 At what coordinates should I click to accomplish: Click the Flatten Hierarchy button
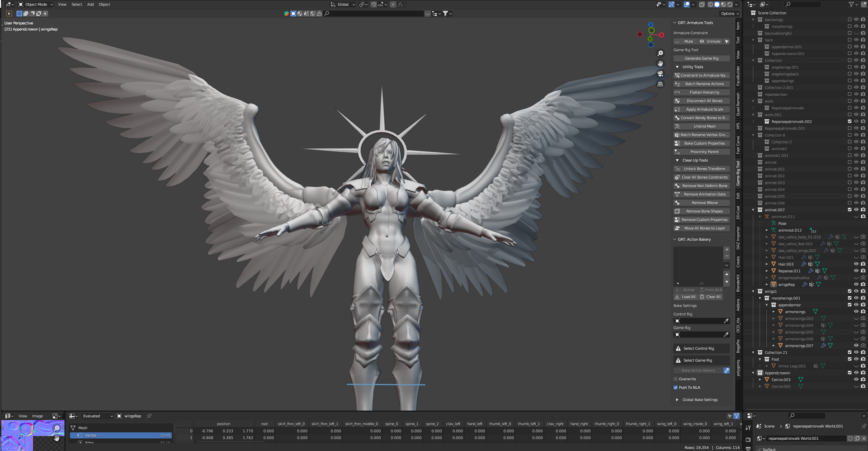click(701, 92)
